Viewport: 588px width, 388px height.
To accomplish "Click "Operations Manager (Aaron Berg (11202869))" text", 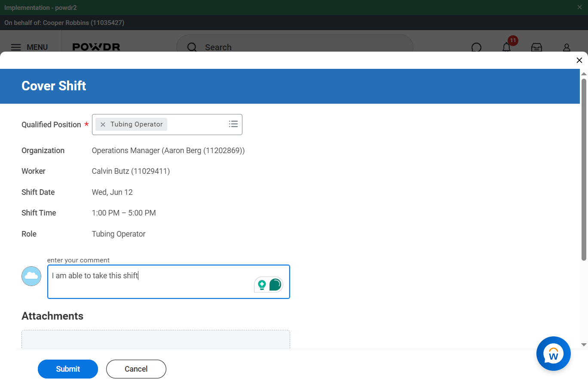I will 168,151.
